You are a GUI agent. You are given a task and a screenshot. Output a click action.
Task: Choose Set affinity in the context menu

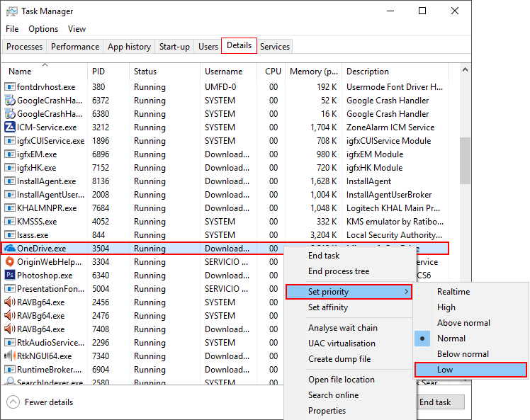pyautogui.click(x=349, y=307)
